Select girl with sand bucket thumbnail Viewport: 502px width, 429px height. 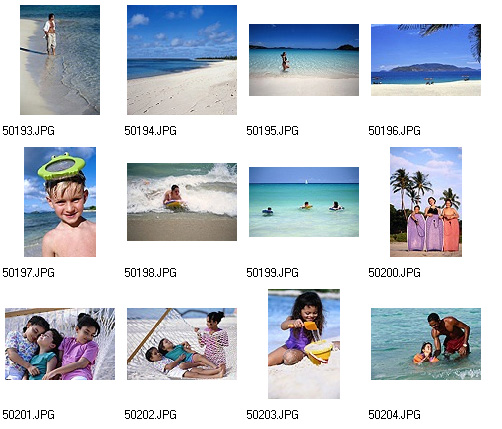(304, 344)
